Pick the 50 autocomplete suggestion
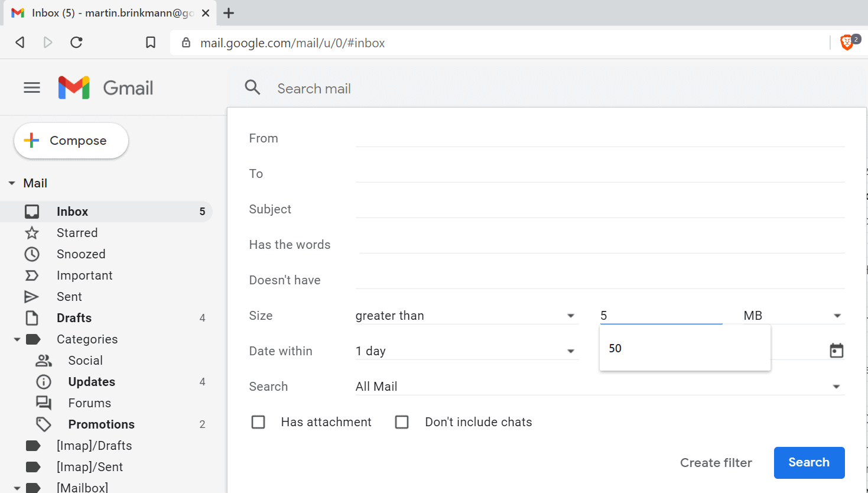This screenshot has width=868, height=493. pyautogui.click(x=685, y=348)
